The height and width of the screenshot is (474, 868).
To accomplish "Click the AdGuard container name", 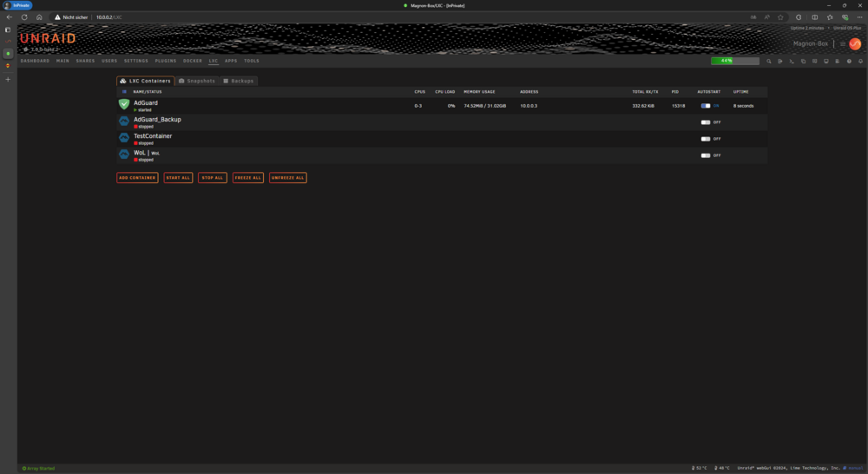I will (x=146, y=103).
